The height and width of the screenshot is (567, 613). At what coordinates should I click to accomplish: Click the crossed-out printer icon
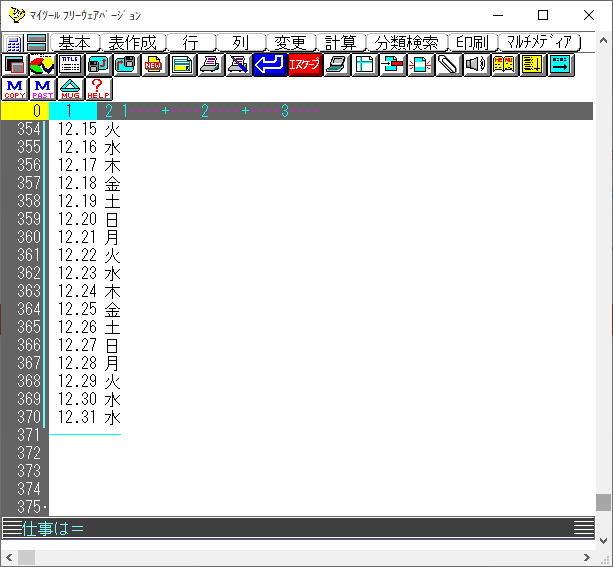click(x=238, y=65)
